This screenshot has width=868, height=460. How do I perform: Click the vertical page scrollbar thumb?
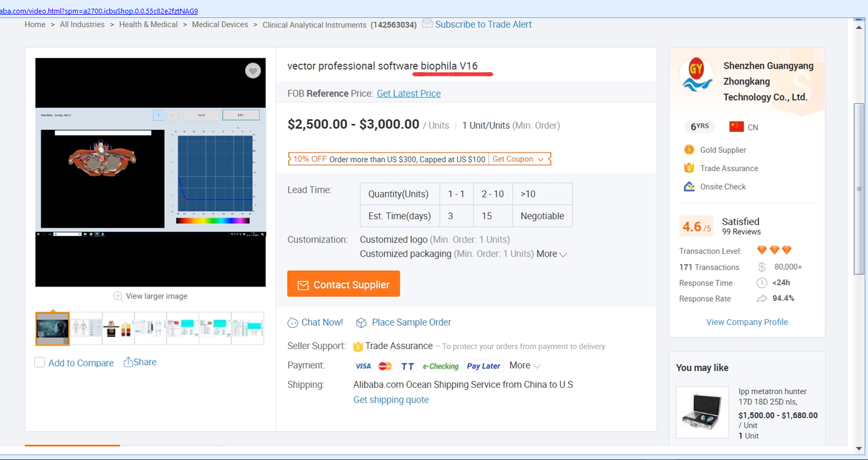click(x=859, y=189)
